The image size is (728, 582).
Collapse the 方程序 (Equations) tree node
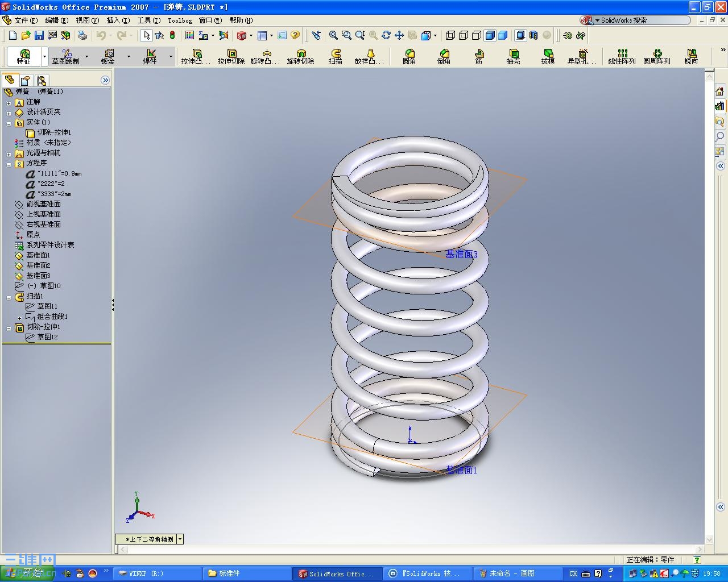[x=9, y=165]
